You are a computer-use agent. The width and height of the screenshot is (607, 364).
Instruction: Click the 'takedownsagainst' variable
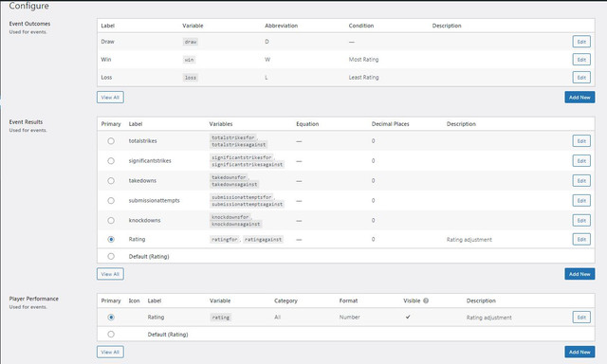tap(234, 185)
